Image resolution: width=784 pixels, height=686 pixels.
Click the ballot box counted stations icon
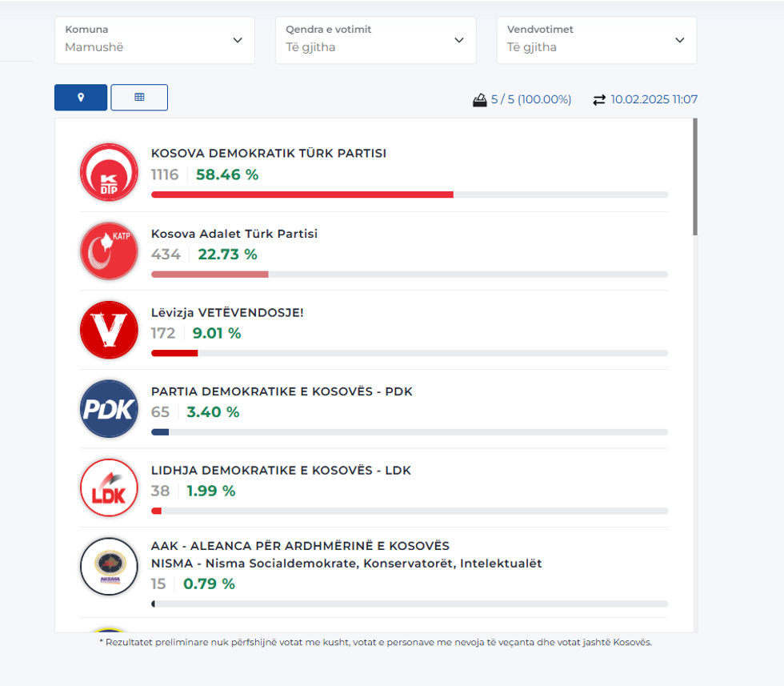480,100
